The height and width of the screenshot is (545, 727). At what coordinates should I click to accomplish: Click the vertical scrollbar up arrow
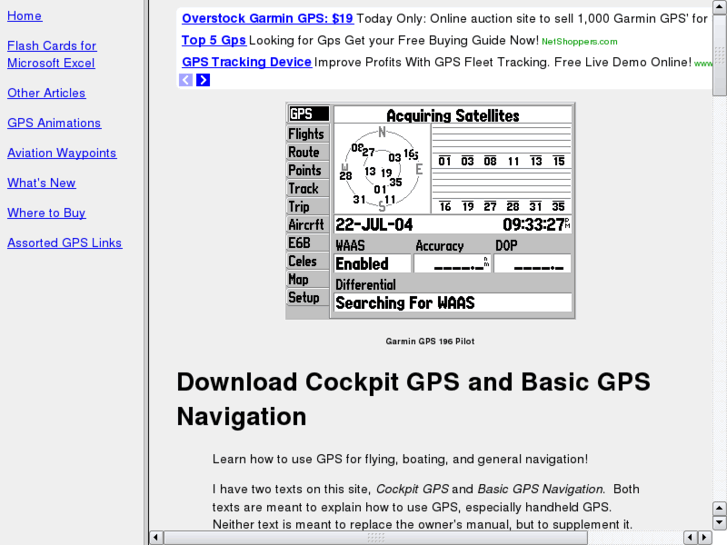click(719, 6)
